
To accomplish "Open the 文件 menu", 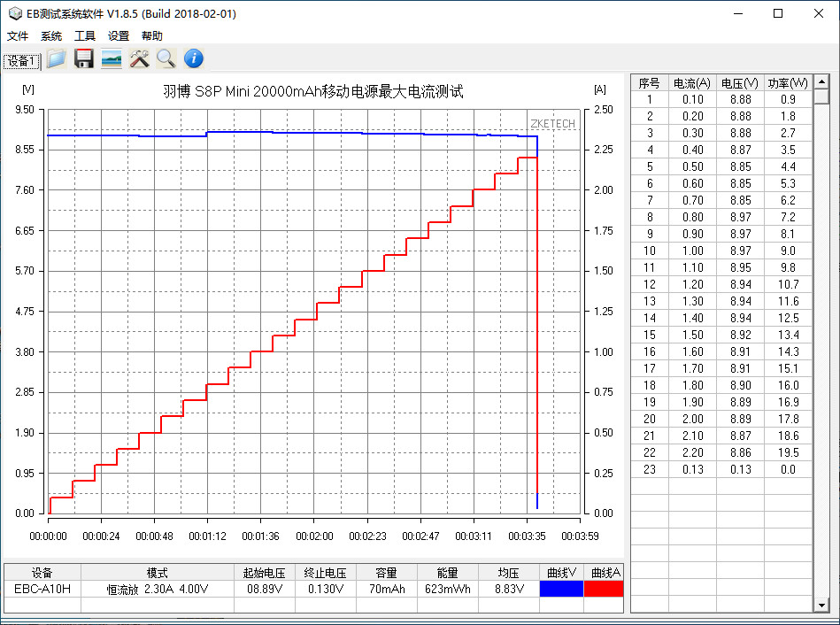I will 17,36.
